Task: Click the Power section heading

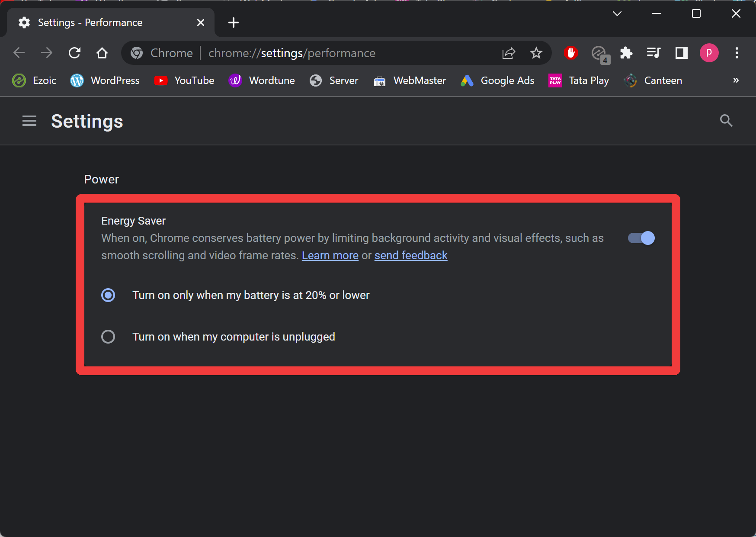Action: pos(101,179)
